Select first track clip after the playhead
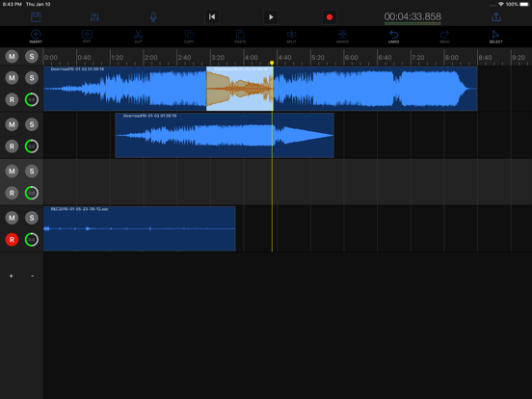The image size is (532, 399). (x=375, y=89)
